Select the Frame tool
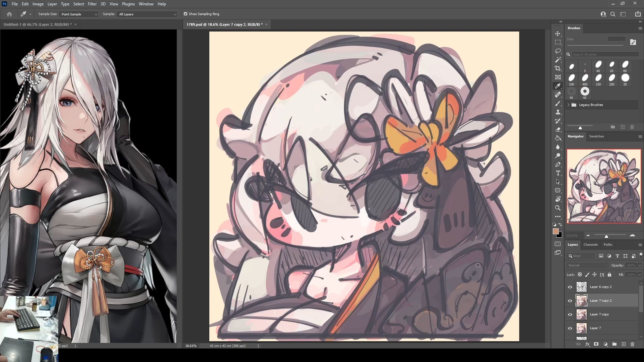644x362 pixels. click(558, 77)
